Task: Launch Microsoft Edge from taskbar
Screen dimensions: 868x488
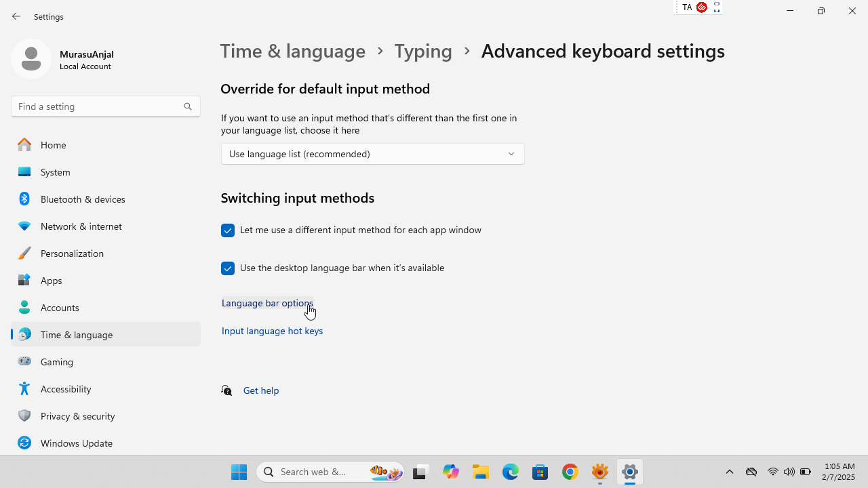Action: click(510, 472)
